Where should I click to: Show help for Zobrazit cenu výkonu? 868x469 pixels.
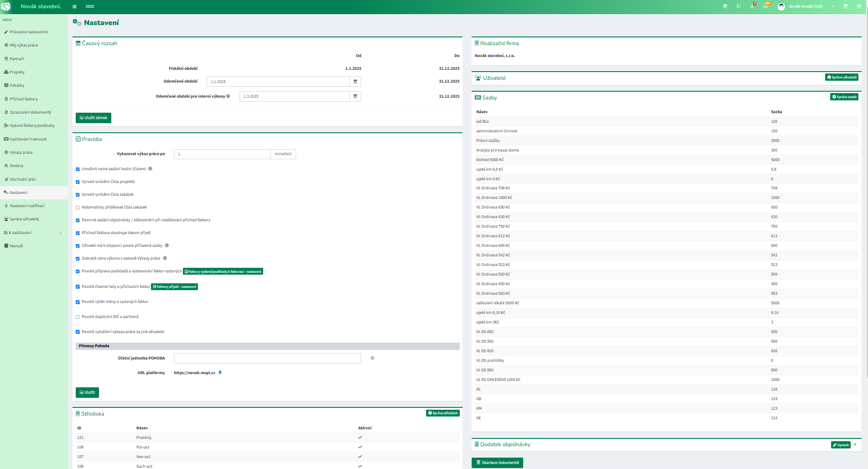(165, 258)
